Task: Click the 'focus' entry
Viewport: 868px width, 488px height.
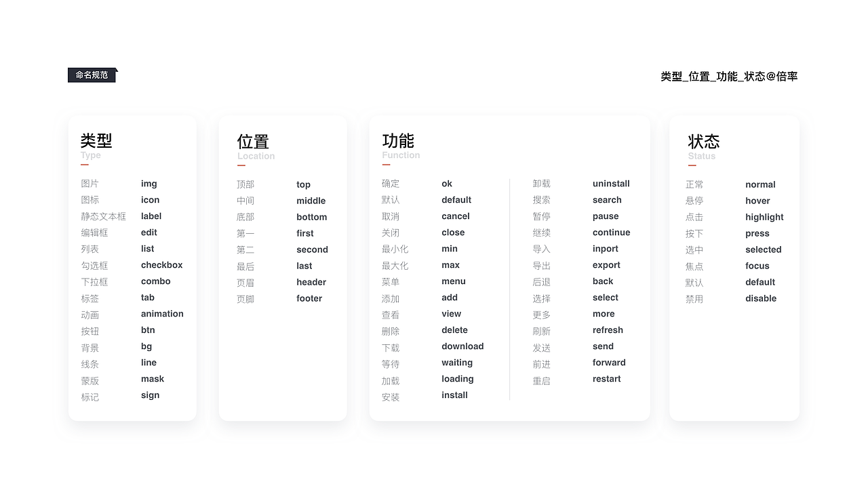Action: pos(757,266)
